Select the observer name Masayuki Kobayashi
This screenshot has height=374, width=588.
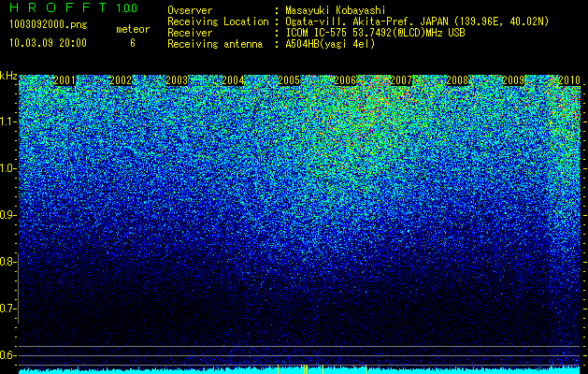[x=336, y=10]
